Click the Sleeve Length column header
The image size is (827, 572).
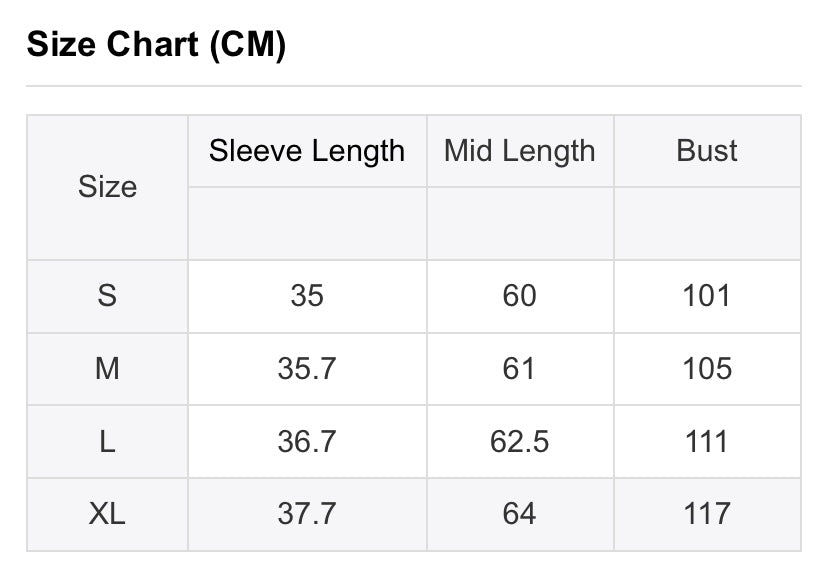point(307,151)
